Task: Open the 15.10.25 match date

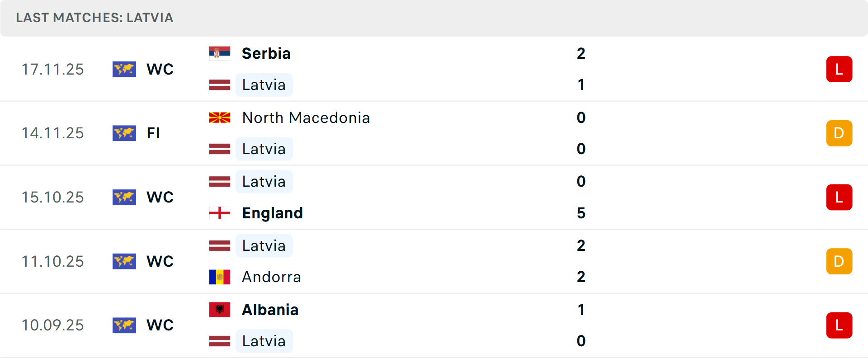Action: click(53, 198)
